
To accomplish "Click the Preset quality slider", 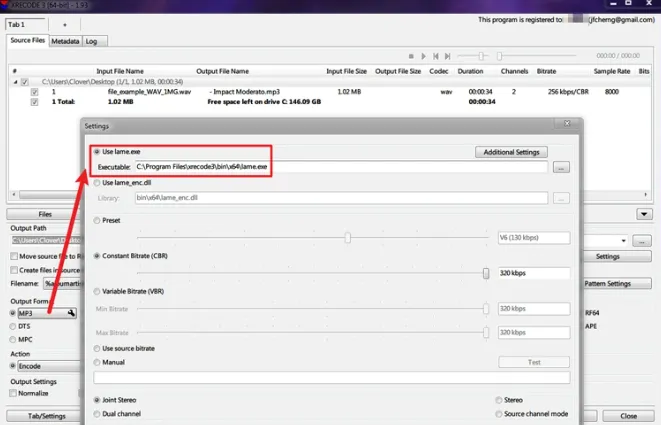I will (348, 238).
